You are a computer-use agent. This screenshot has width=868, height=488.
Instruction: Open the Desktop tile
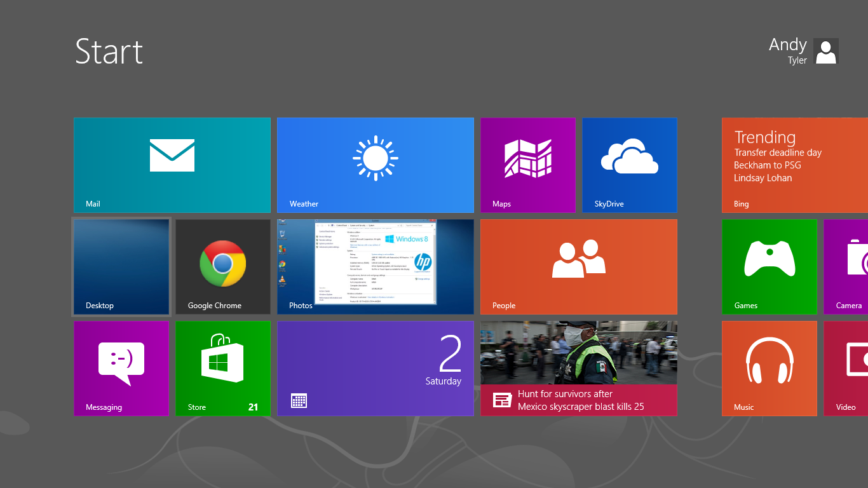tap(121, 267)
